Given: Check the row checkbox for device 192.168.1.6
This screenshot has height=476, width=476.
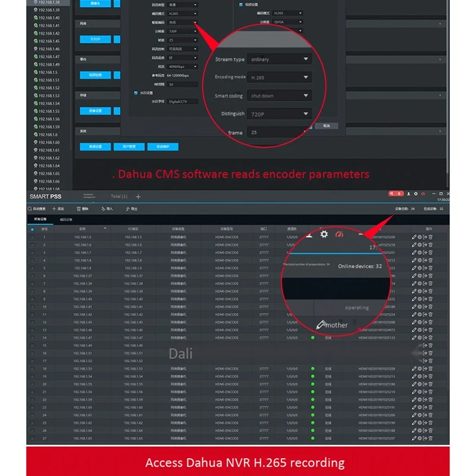Looking at the screenshot, I should click(x=32, y=245).
